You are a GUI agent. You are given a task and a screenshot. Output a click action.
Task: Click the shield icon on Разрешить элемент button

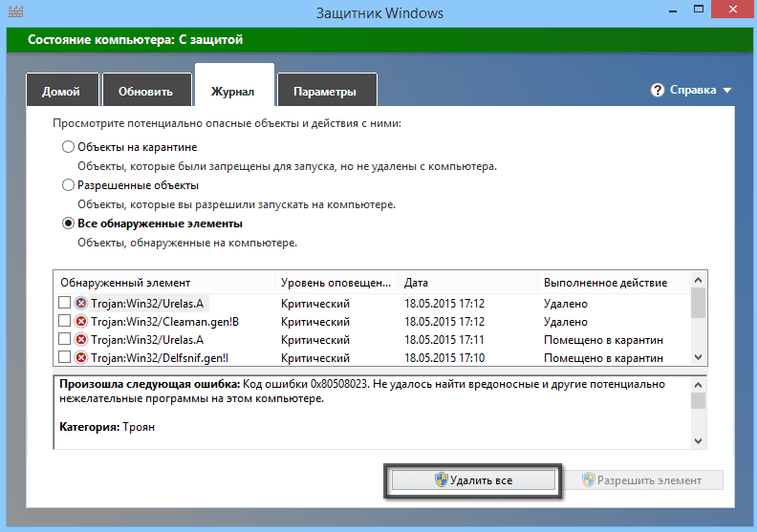pyautogui.click(x=589, y=479)
